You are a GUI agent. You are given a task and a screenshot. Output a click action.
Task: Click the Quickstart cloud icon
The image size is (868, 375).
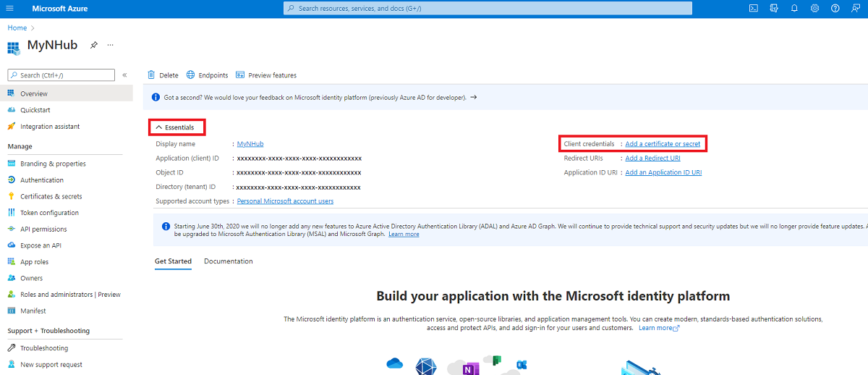12,110
